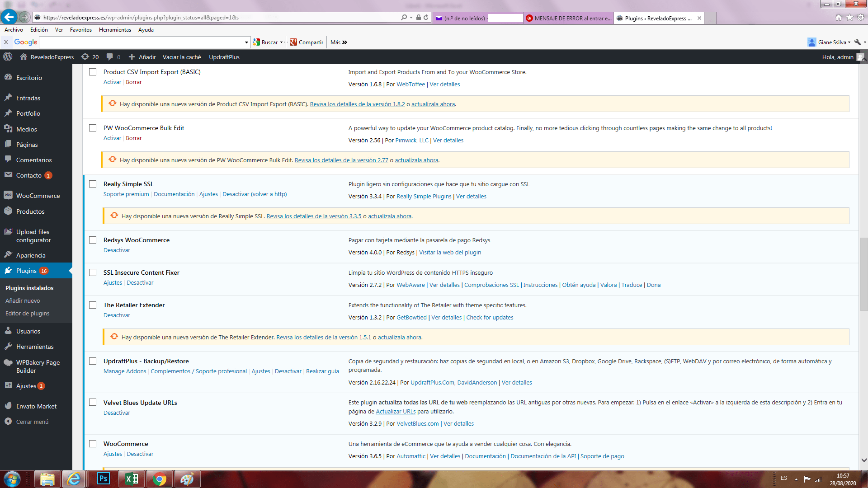Open Excel from the taskbar
868x488 pixels.
132,479
